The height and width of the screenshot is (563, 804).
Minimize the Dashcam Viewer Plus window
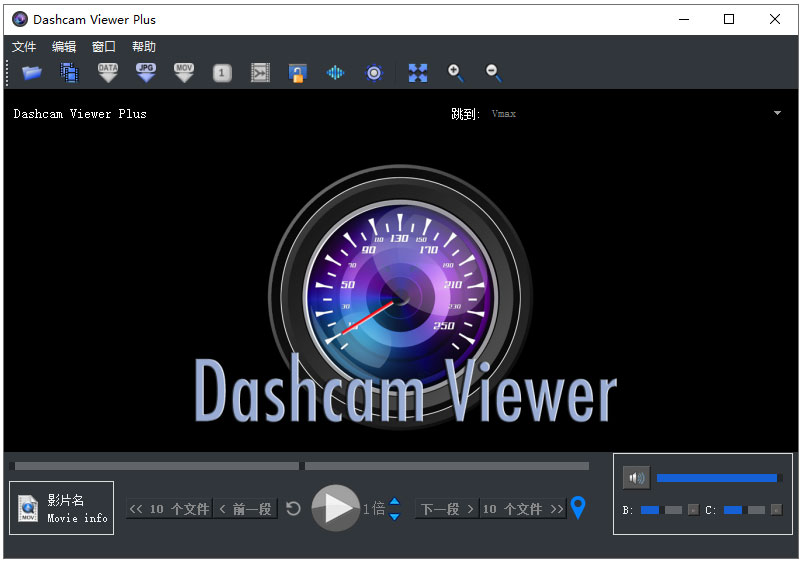pyautogui.click(x=684, y=19)
